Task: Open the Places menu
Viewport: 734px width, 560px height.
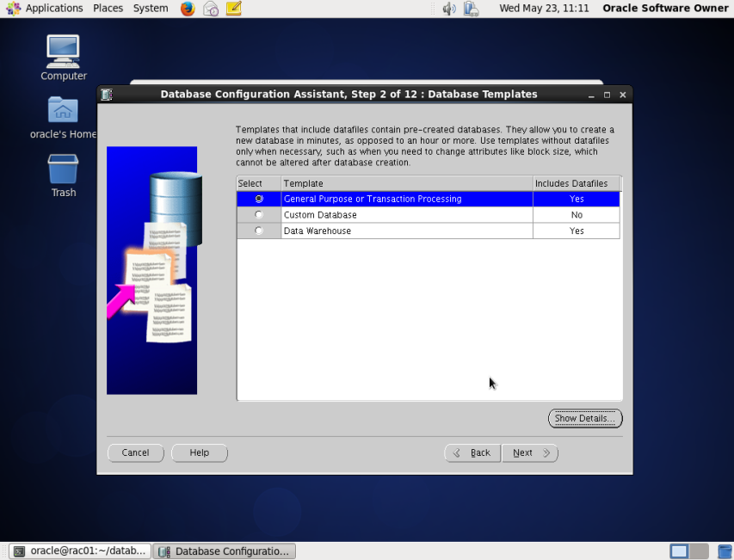Action: [x=108, y=8]
